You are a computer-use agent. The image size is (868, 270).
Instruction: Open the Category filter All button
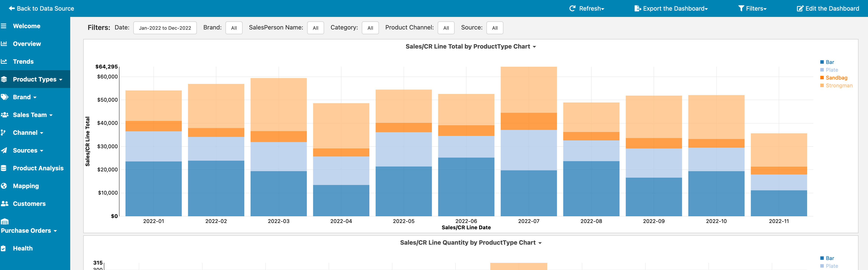point(370,28)
